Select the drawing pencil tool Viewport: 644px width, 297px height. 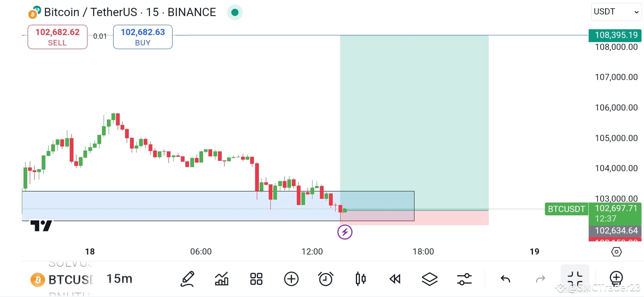click(x=187, y=279)
